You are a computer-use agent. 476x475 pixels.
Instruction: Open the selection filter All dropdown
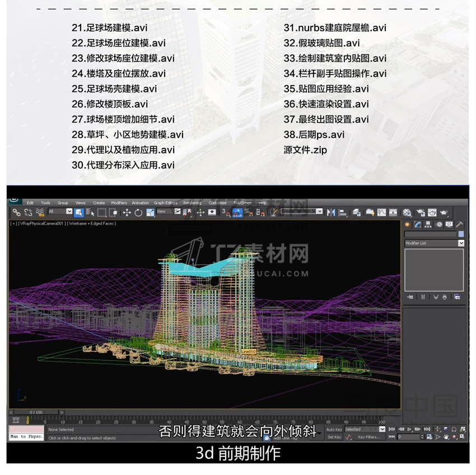(60, 211)
